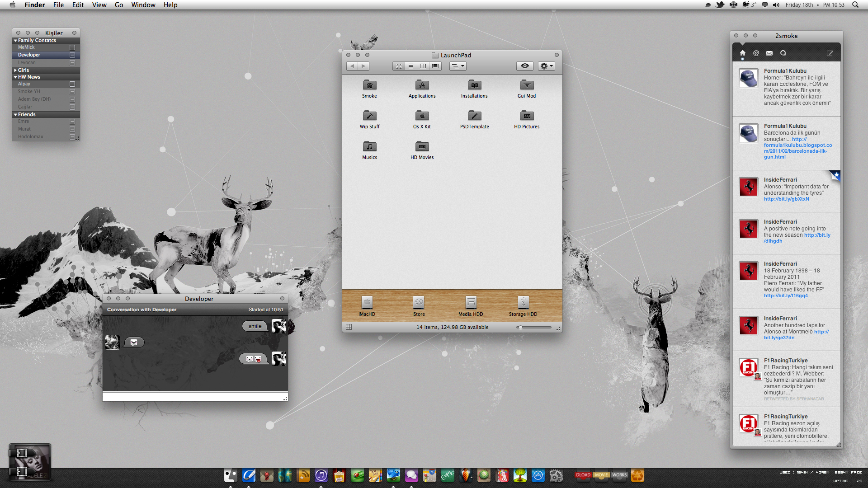Open mentions tab in 2smoke

(x=756, y=53)
